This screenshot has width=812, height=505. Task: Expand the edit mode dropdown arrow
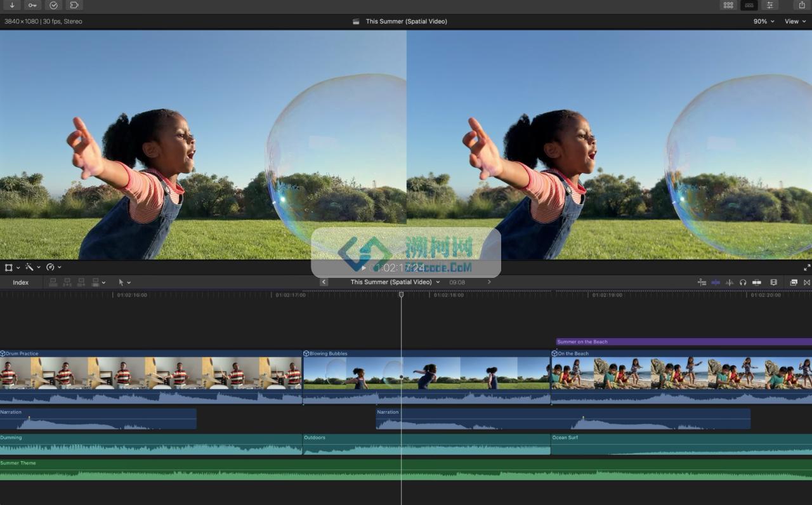click(103, 282)
